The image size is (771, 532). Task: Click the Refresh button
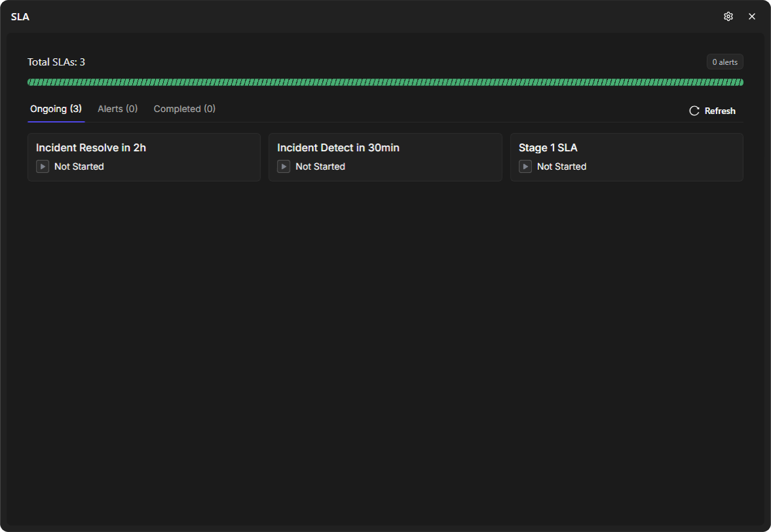tap(713, 111)
